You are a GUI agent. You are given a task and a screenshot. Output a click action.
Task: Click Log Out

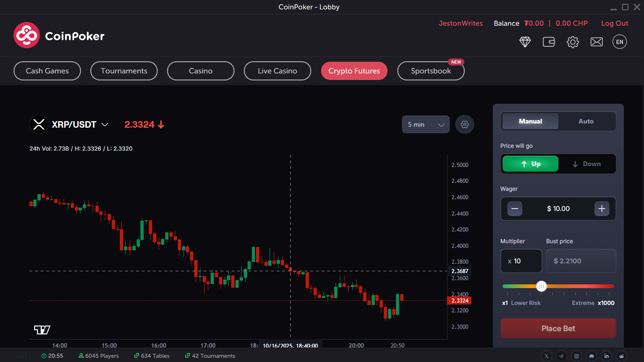[x=615, y=23]
